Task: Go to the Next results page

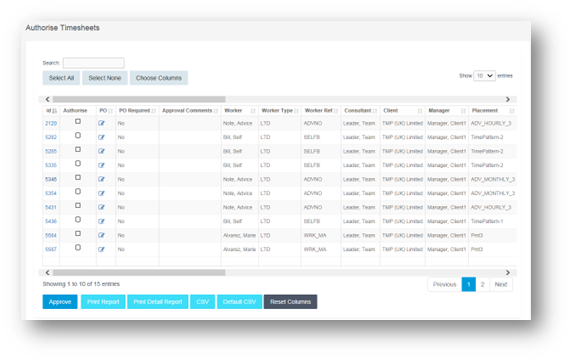Action: click(x=501, y=284)
